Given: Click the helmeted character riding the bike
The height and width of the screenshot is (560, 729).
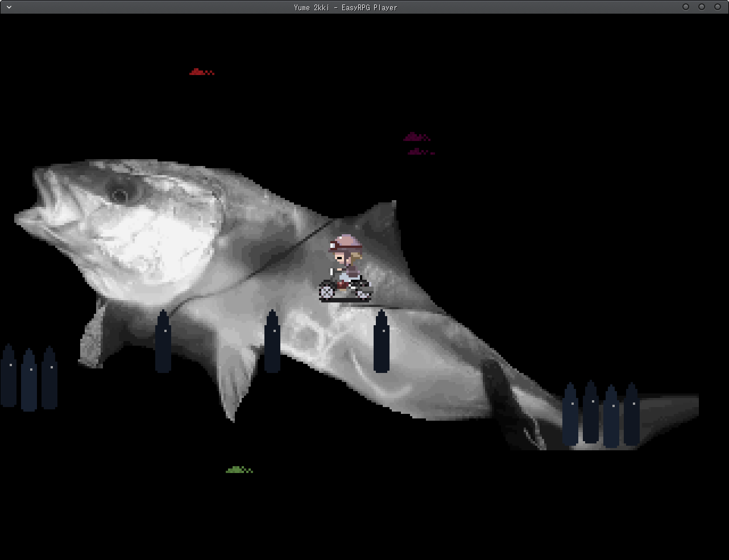Looking at the screenshot, I should click(345, 268).
